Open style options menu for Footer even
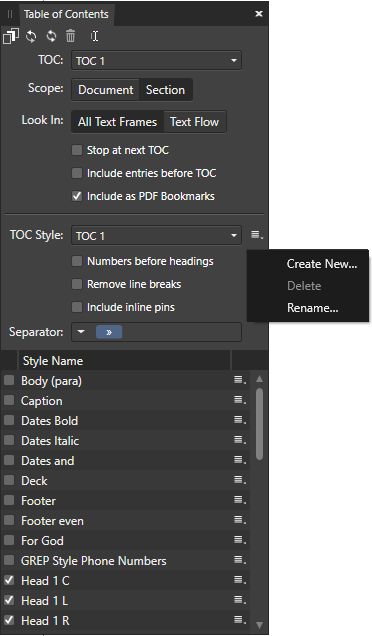Viewport: 372px width, 636px height. pos(240,520)
